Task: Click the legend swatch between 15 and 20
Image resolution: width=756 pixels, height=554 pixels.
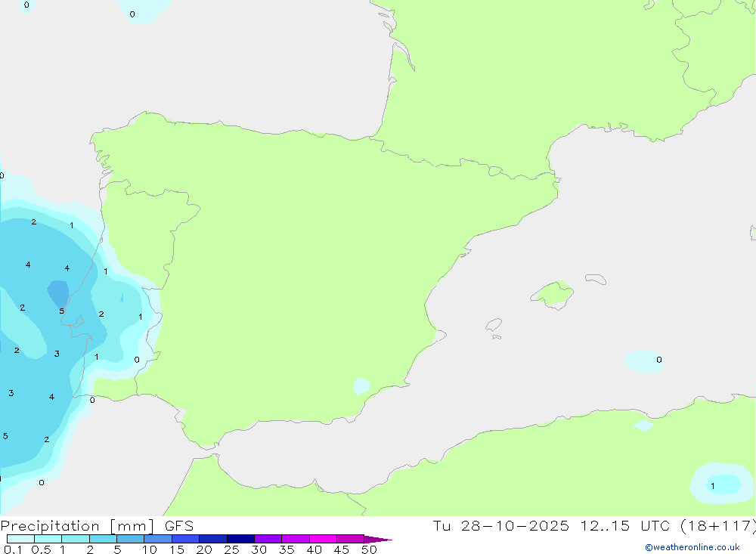Action: 186,539
